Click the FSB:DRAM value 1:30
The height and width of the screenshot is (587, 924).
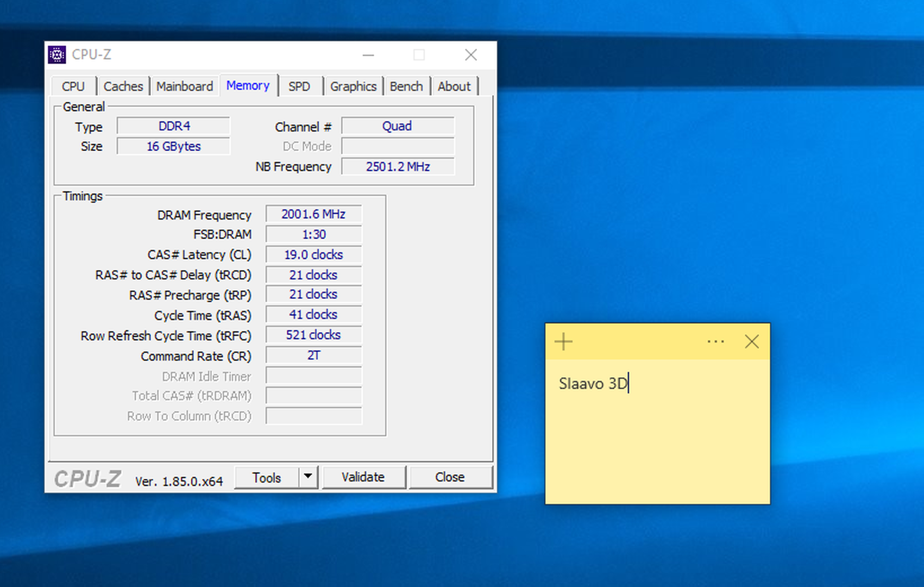[x=313, y=234]
